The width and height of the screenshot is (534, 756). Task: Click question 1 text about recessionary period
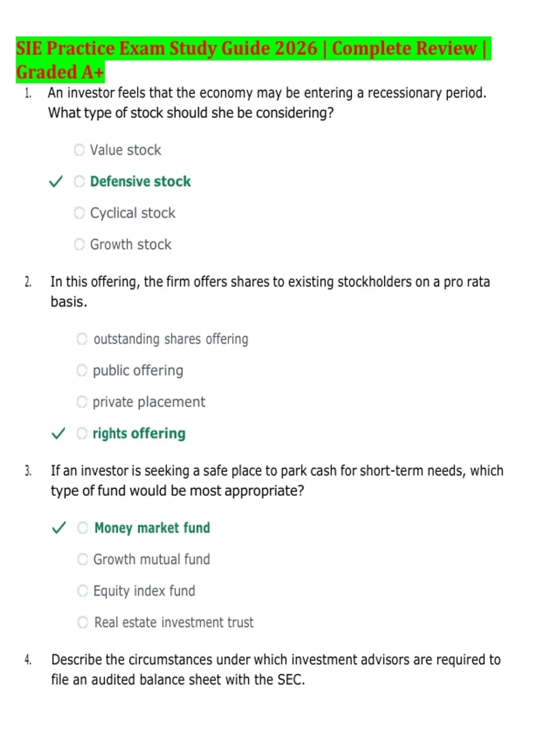coord(267,103)
